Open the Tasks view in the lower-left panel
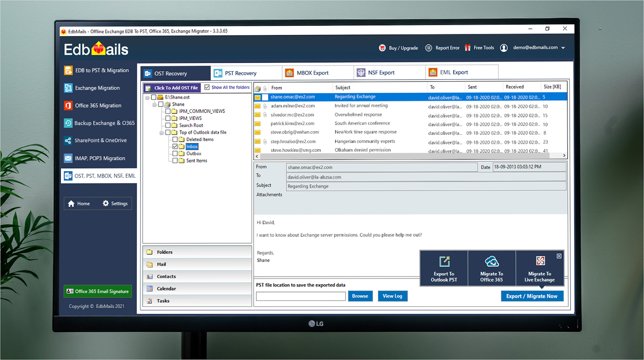The height and width of the screenshot is (360, 644). coord(197,301)
